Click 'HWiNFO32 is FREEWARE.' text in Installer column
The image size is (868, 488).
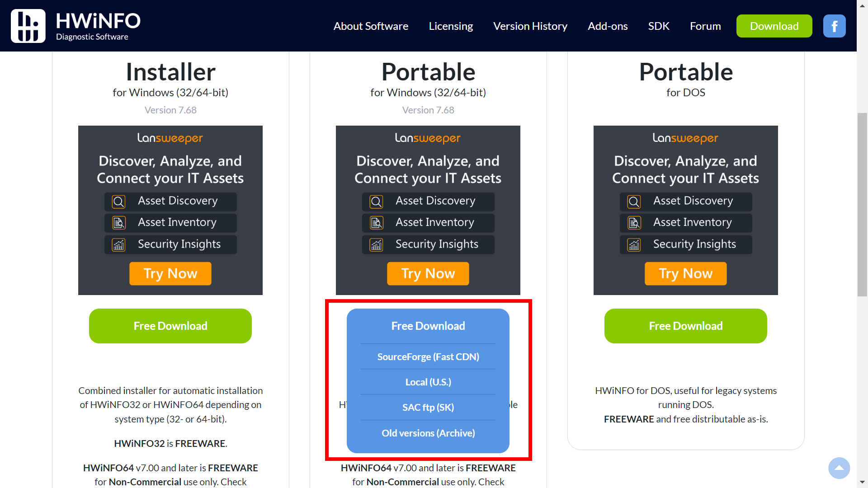170,444
